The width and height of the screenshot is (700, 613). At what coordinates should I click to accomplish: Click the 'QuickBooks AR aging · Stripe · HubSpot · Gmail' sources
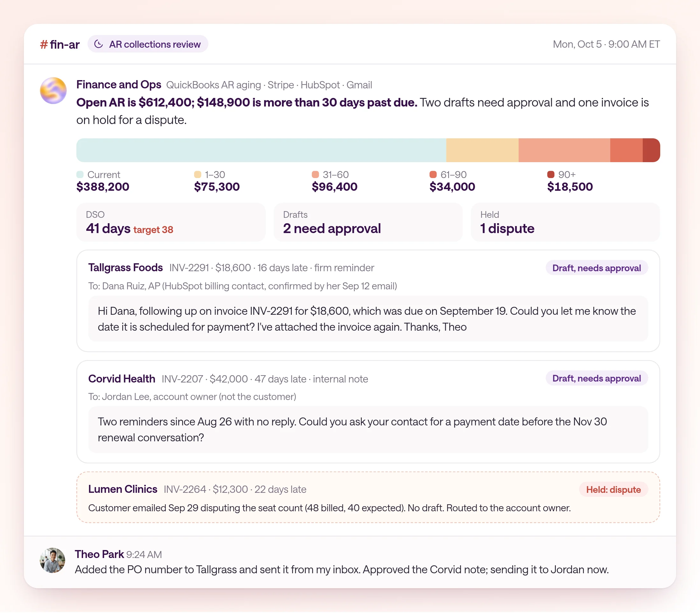pos(269,85)
